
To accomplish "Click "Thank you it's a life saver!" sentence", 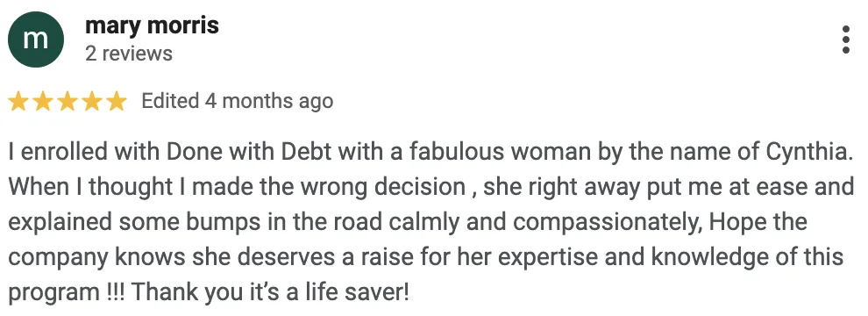I will click(x=270, y=292).
